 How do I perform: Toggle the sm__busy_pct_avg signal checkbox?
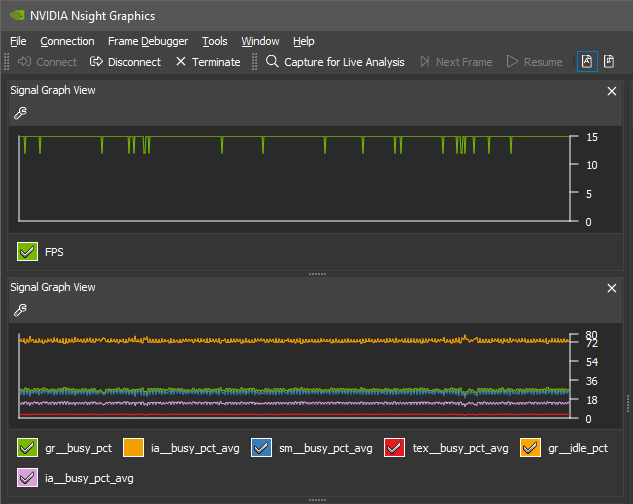coord(261,448)
